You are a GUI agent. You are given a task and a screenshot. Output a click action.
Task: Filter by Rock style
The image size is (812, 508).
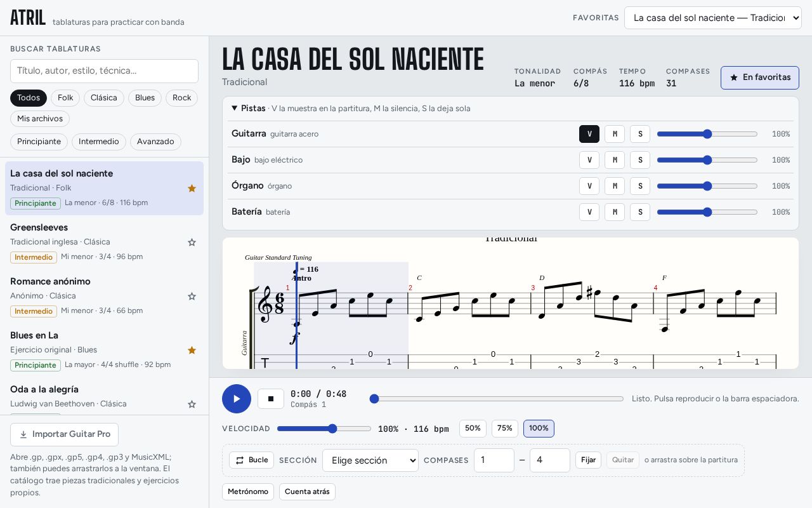tap(182, 98)
